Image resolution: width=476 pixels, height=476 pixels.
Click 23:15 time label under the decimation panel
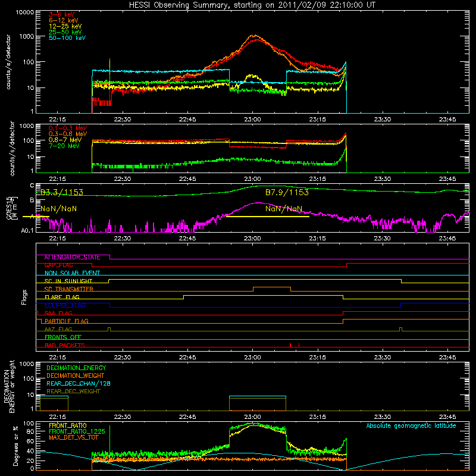point(318,417)
